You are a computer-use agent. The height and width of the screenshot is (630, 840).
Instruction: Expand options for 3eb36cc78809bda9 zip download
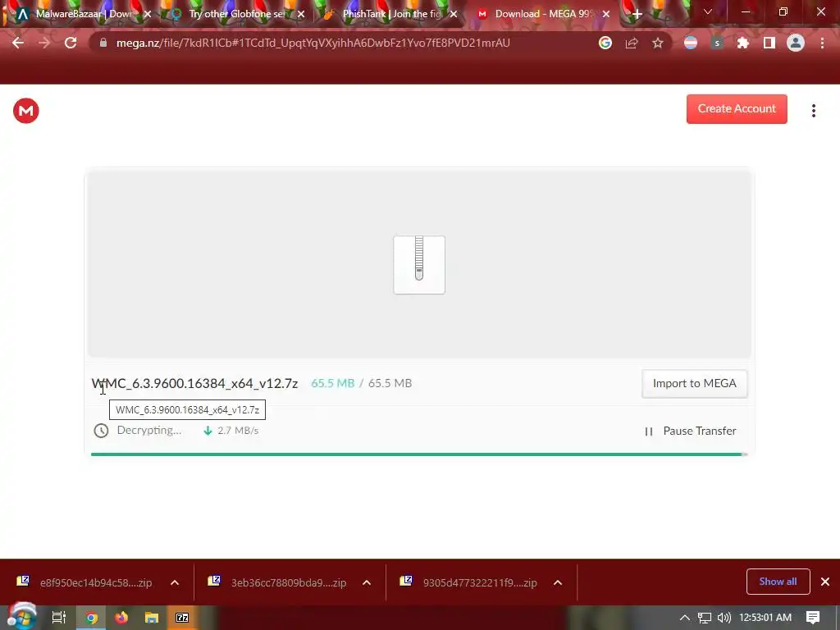(x=367, y=582)
